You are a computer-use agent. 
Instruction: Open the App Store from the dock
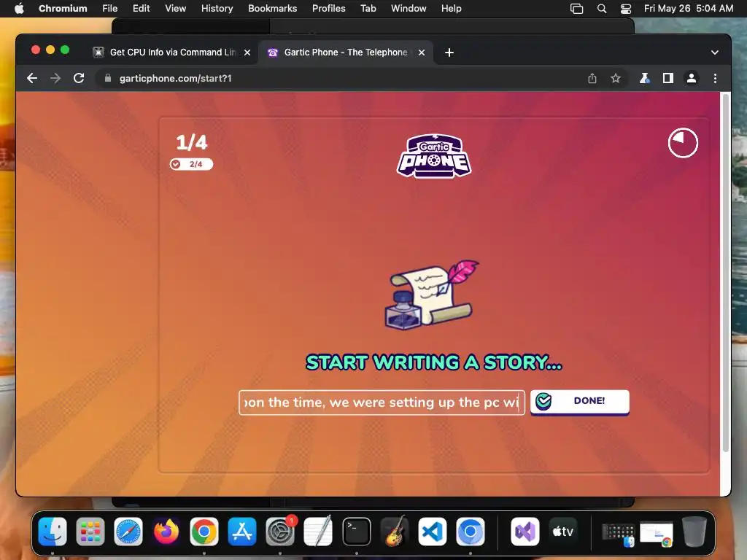(x=242, y=532)
